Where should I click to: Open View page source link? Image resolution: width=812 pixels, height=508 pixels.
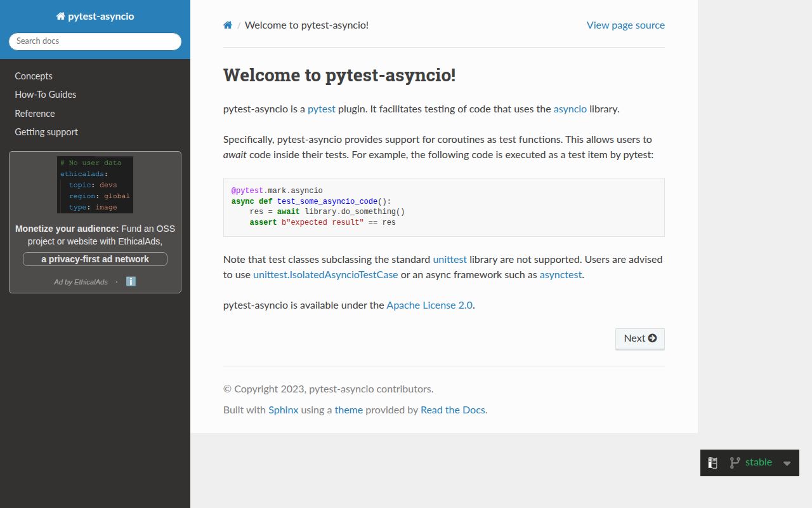(x=625, y=25)
